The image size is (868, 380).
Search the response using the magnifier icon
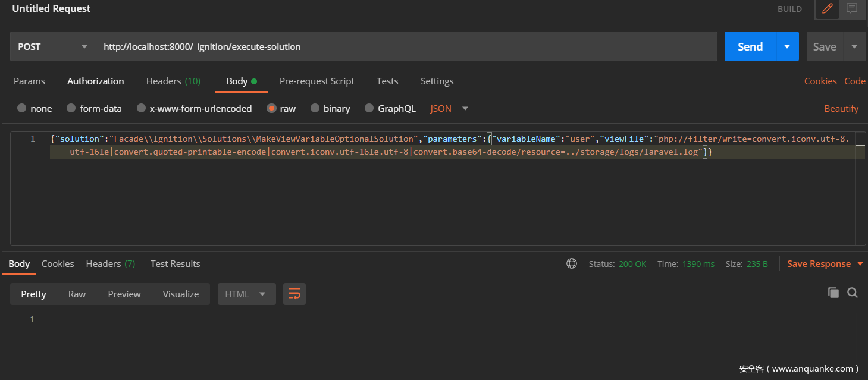click(x=853, y=293)
